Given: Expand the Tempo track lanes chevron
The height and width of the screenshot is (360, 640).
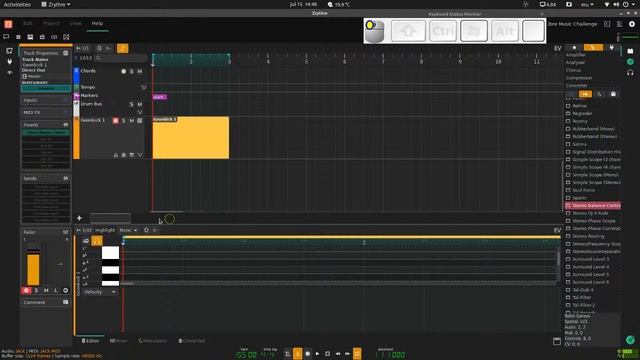Looking at the screenshot, I should tap(143, 87).
